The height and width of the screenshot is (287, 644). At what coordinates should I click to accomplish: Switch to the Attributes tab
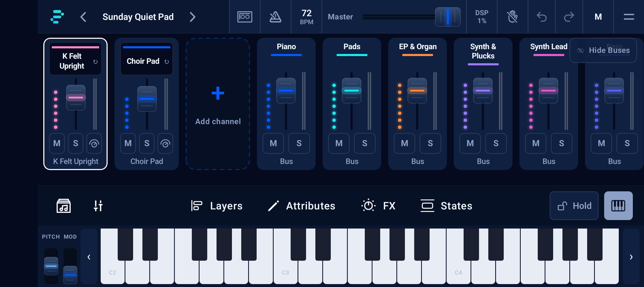pos(302,206)
